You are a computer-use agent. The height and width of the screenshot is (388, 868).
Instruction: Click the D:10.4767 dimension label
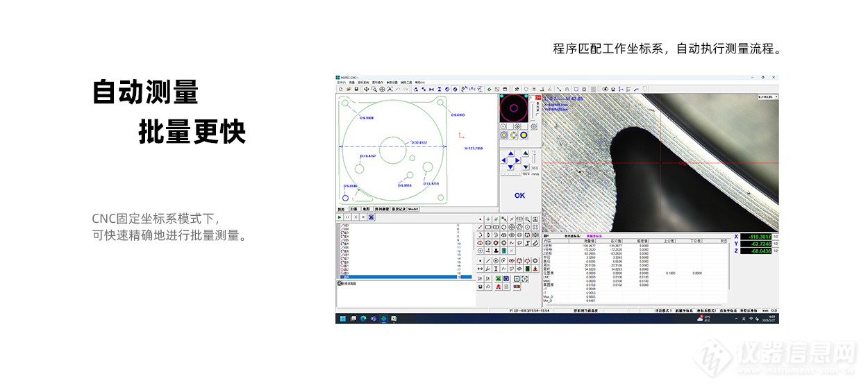tap(368, 156)
